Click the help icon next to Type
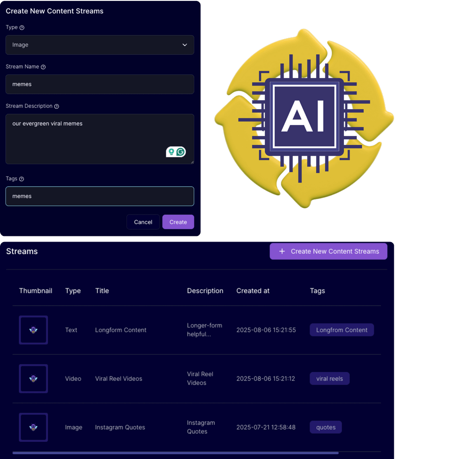 pyautogui.click(x=22, y=28)
